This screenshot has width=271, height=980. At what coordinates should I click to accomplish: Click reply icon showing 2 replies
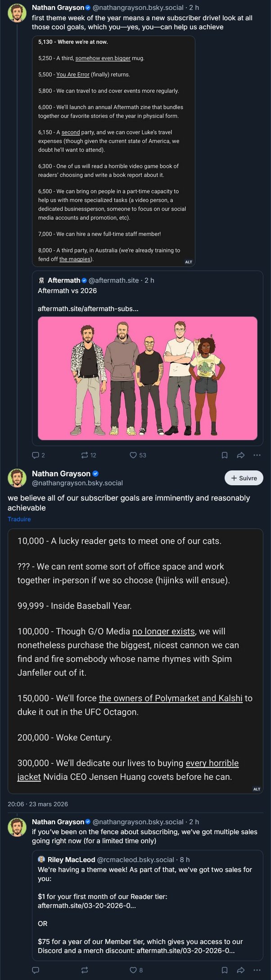click(x=36, y=455)
